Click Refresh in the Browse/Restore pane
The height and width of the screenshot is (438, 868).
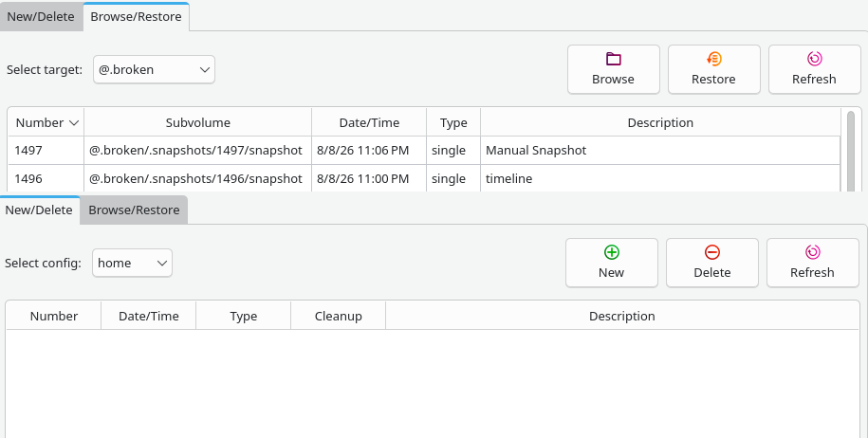pyautogui.click(x=814, y=70)
